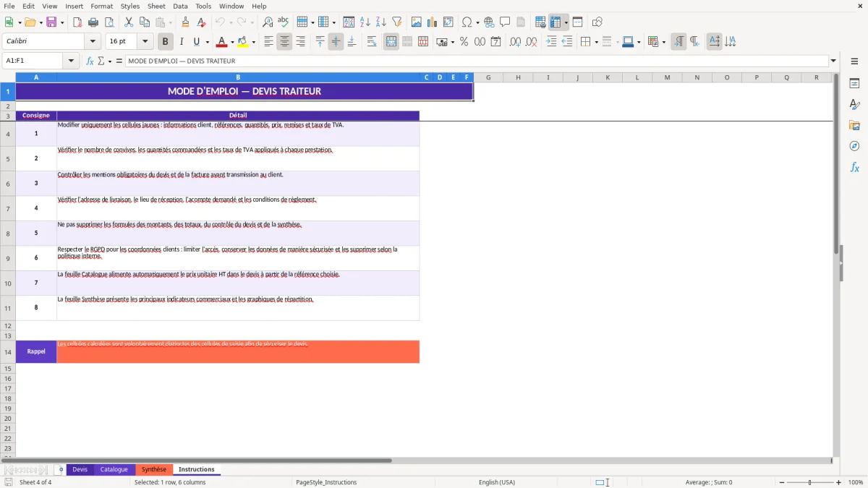Apply the yellow background color
Viewport: 868px width, 488px height.
click(x=243, y=42)
